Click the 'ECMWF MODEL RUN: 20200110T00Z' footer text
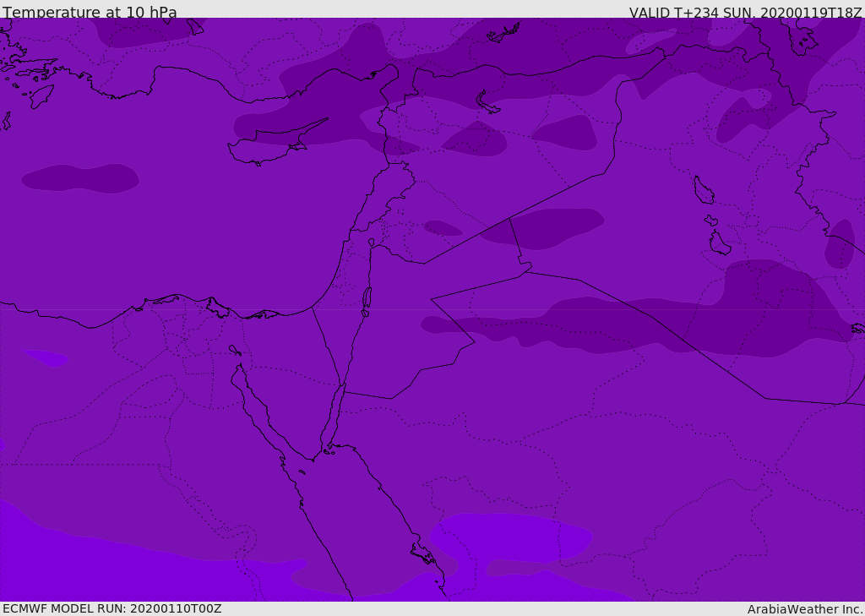This screenshot has height=616, width=865. pos(112,608)
